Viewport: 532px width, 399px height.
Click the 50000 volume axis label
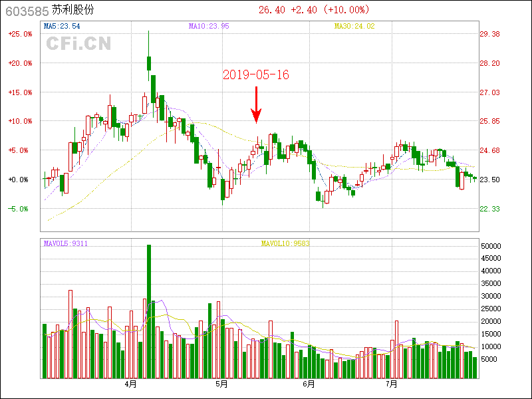pos(491,246)
